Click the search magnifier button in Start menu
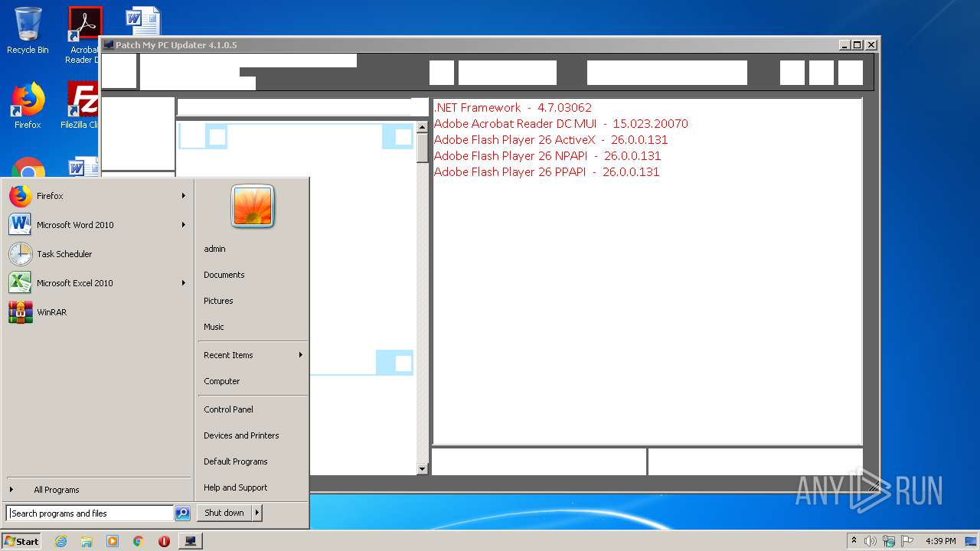Viewport: 980px width, 551px height. (x=182, y=514)
